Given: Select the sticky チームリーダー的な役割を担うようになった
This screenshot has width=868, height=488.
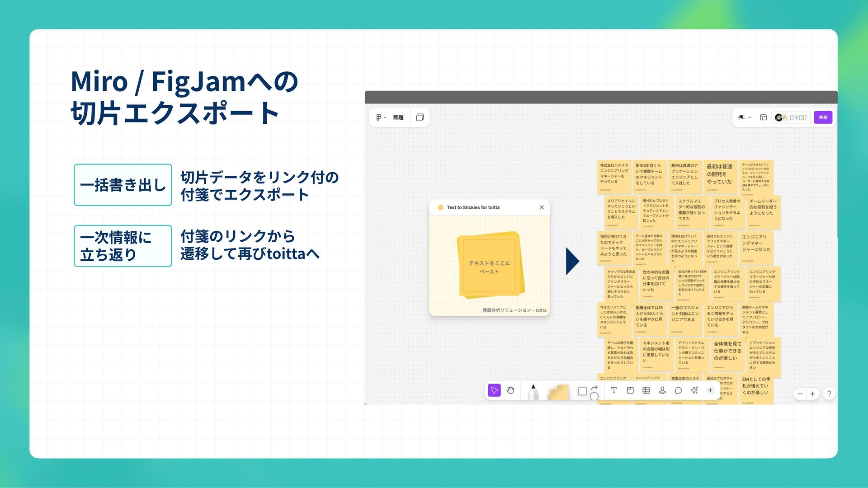Looking at the screenshot, I should coord(764,212).
